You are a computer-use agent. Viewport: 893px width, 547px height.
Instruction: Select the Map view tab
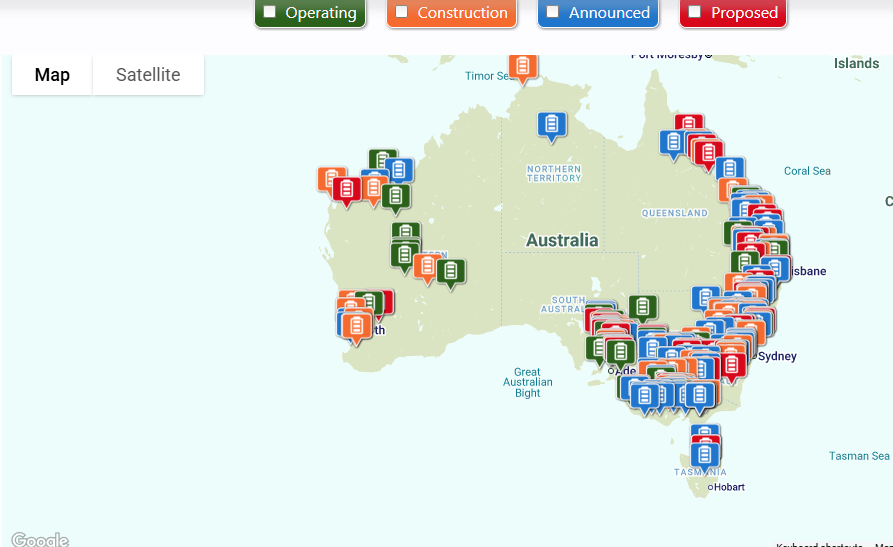click(x=52, y=75)
